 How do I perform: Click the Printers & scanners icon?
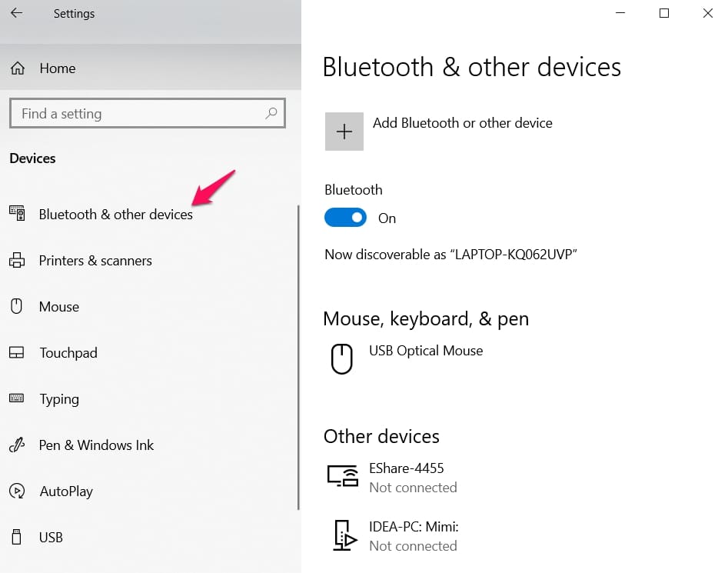[17, 261]
